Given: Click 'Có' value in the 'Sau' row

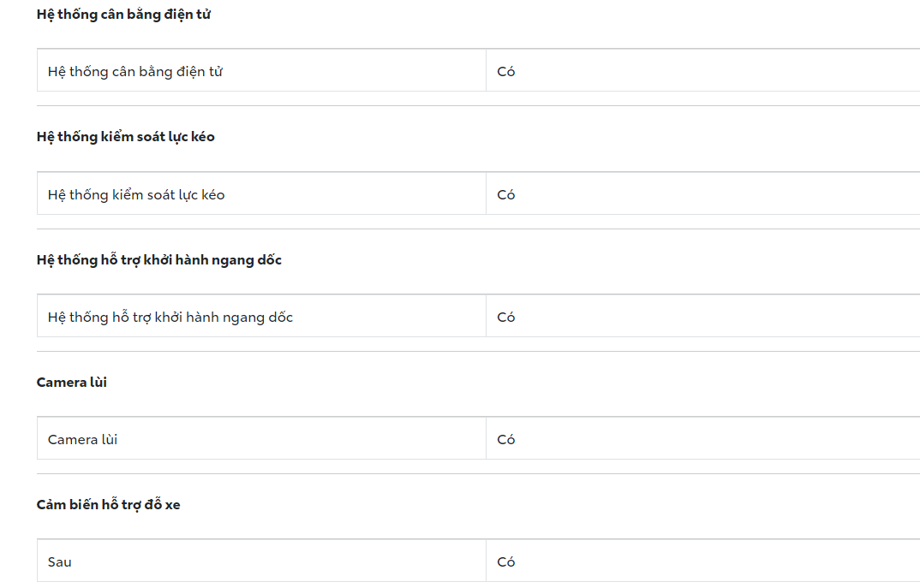Looking at the screenshot, I should pos(506,562).
